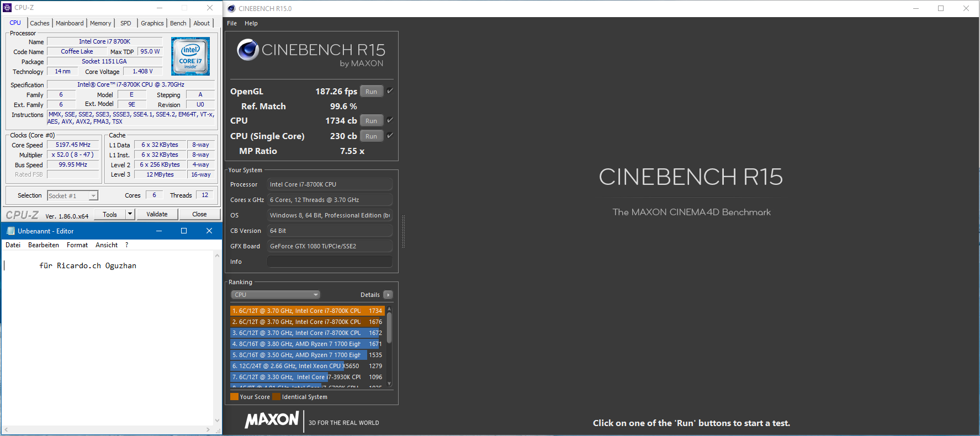The image size is (980, 436).
Task: Select the CPU tab in CPU-Z
Action: pyautogui.click(x=15, y=23)
